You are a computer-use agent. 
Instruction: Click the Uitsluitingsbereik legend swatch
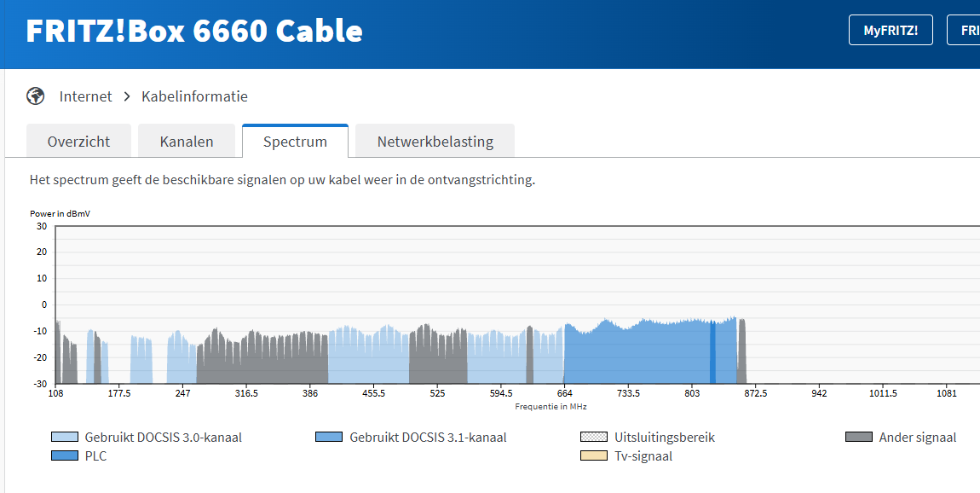594,438
